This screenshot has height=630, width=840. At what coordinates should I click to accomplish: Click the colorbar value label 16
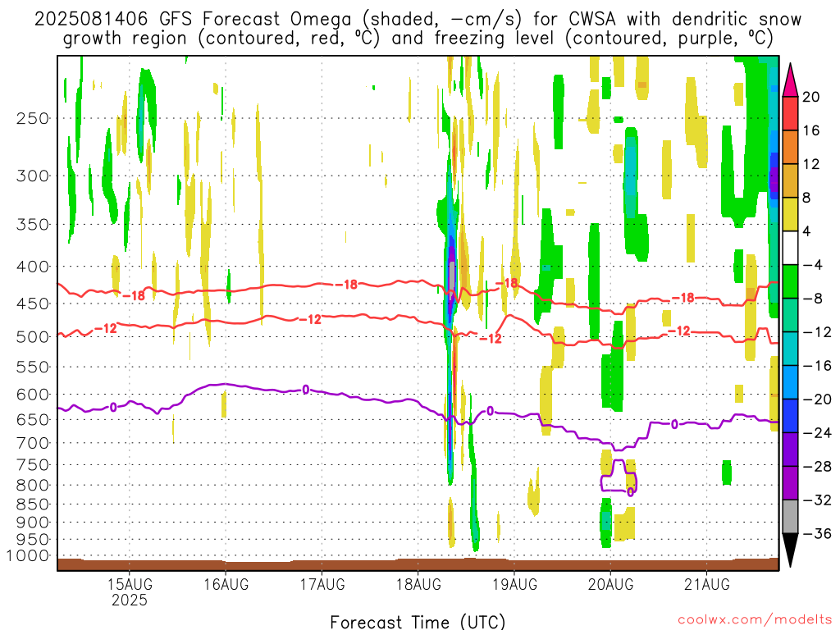click(810, 130)
